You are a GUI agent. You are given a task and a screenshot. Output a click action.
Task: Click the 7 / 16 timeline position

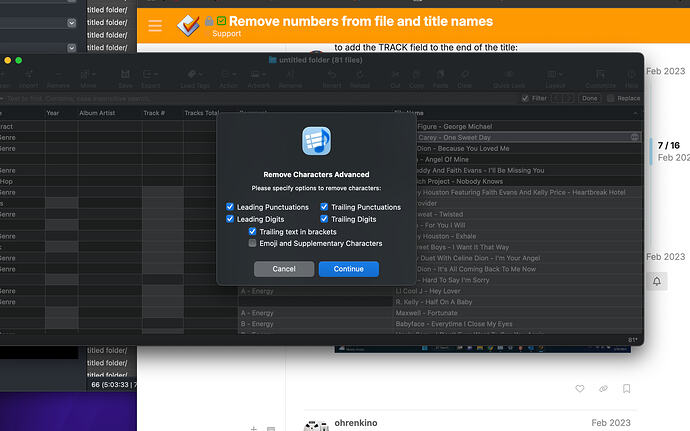point(668,145)
